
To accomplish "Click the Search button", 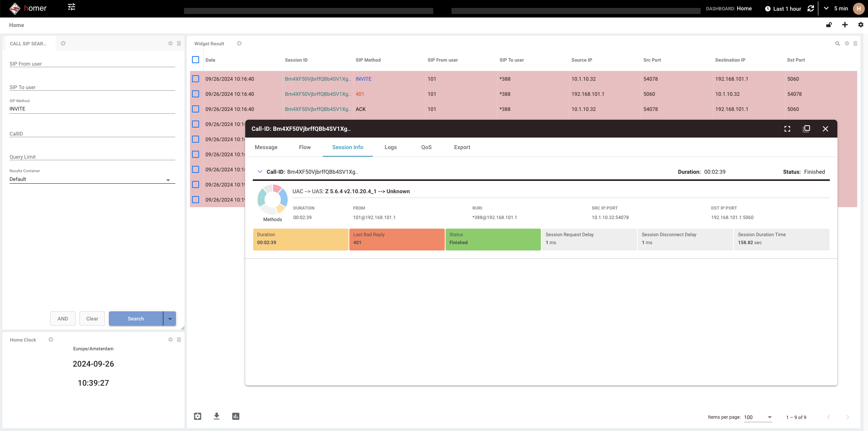I will (136, 318).
